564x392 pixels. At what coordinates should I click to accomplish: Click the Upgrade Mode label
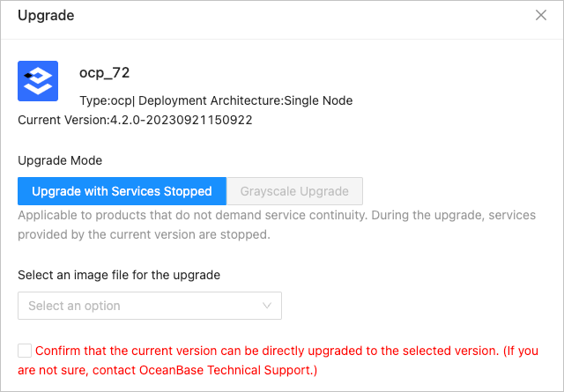coord(60,160)
